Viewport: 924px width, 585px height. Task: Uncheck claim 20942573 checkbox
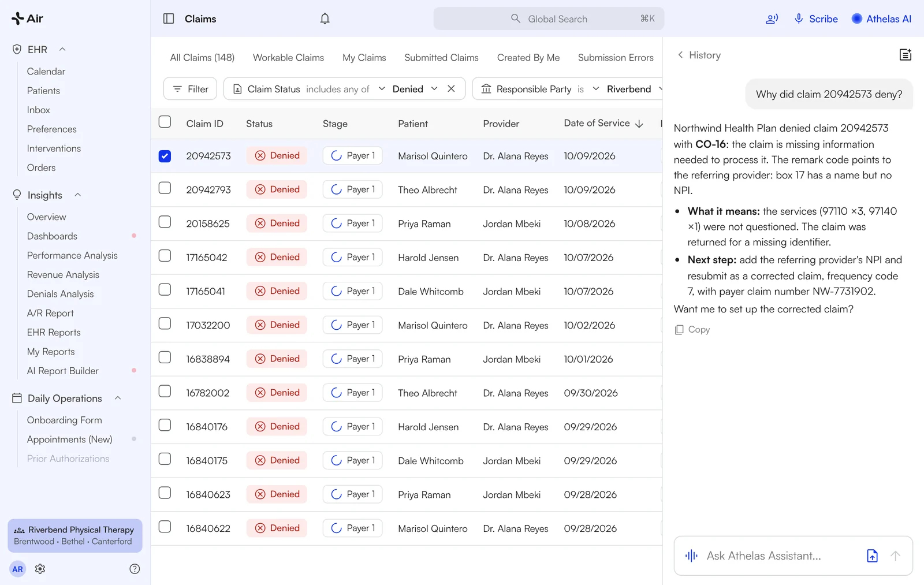coord(165,156)
